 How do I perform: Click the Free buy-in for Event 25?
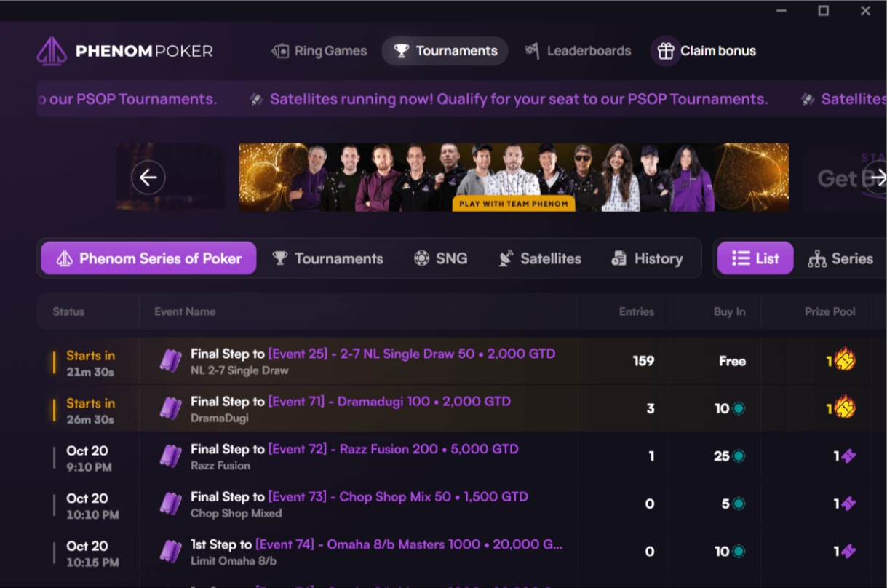point(732,361)
